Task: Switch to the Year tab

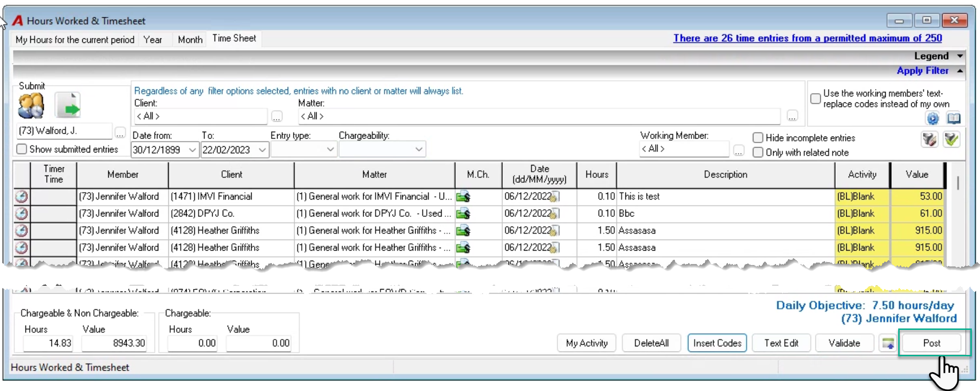Action: pyautogui.click(x=153, y=39)
